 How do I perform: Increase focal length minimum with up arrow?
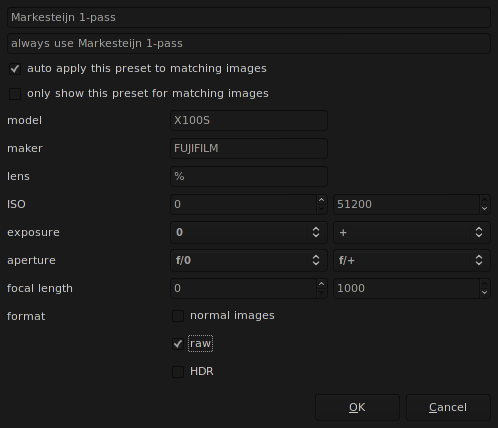321,284
